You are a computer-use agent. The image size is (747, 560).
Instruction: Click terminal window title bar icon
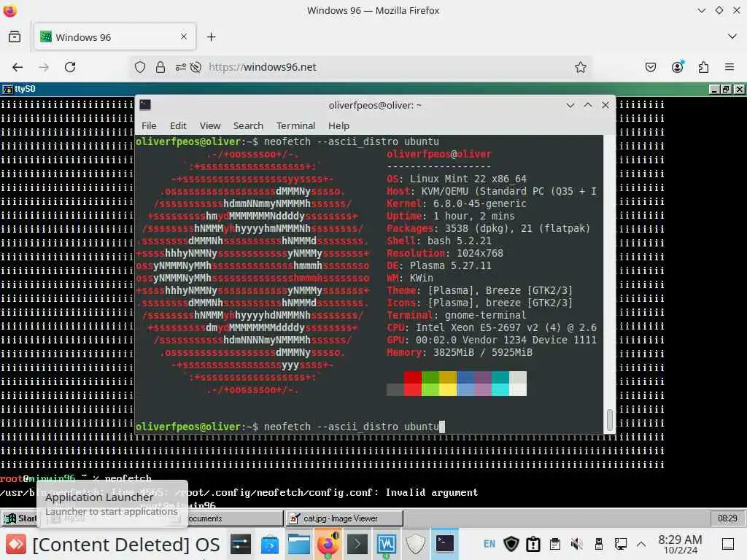click(145, 105)
